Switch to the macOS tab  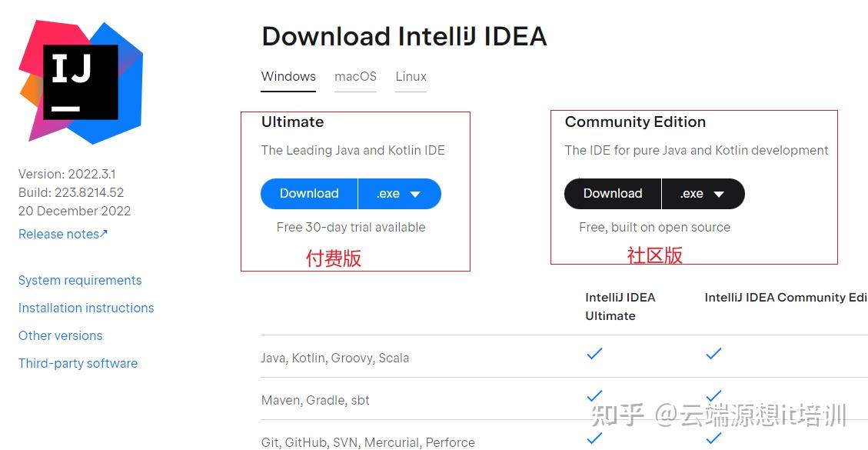click(x=355, y=76)
